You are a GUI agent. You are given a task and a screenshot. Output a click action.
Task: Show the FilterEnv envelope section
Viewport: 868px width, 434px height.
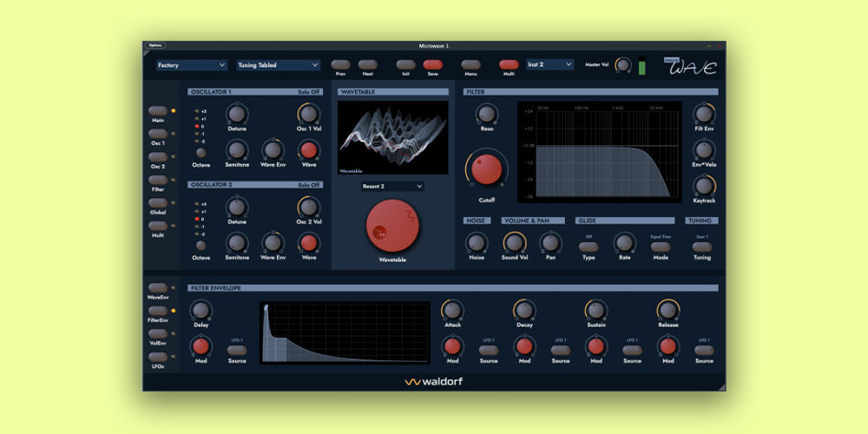click(x=158, y=311)
